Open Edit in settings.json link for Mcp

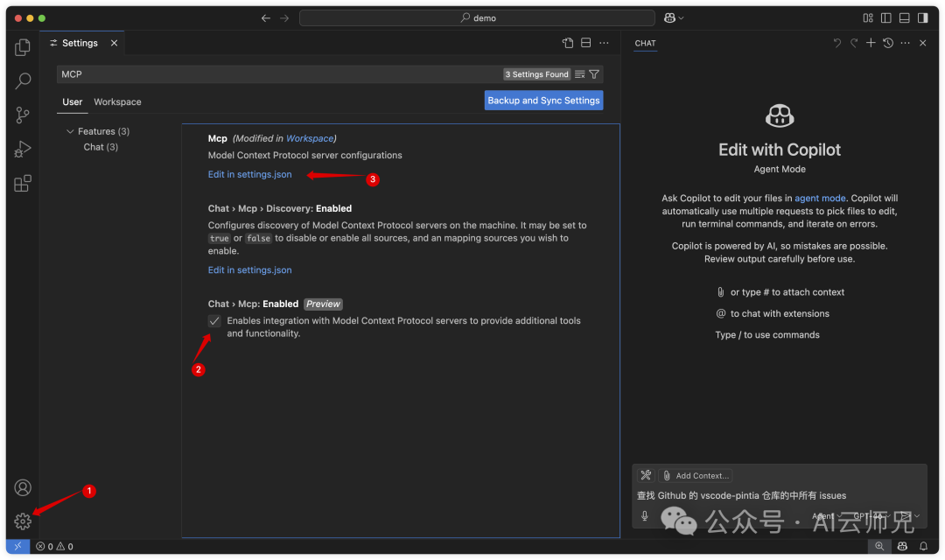tap(249, 174)
